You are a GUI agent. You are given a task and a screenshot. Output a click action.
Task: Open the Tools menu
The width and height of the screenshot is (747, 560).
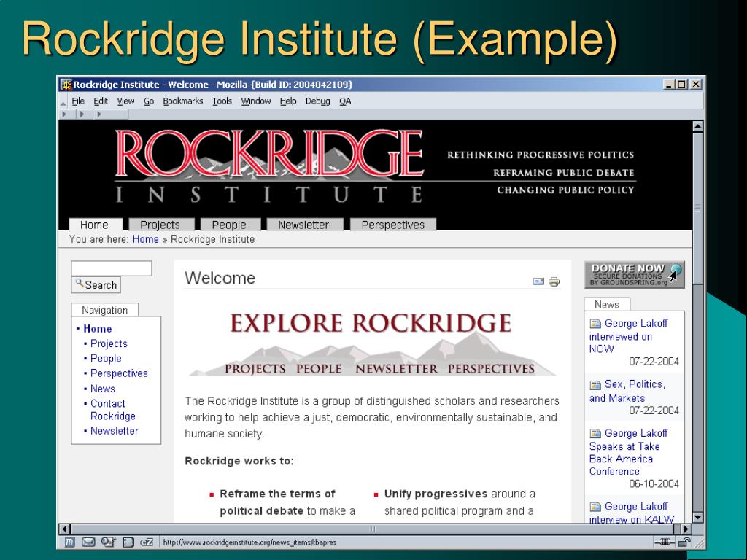pos(222,101)
